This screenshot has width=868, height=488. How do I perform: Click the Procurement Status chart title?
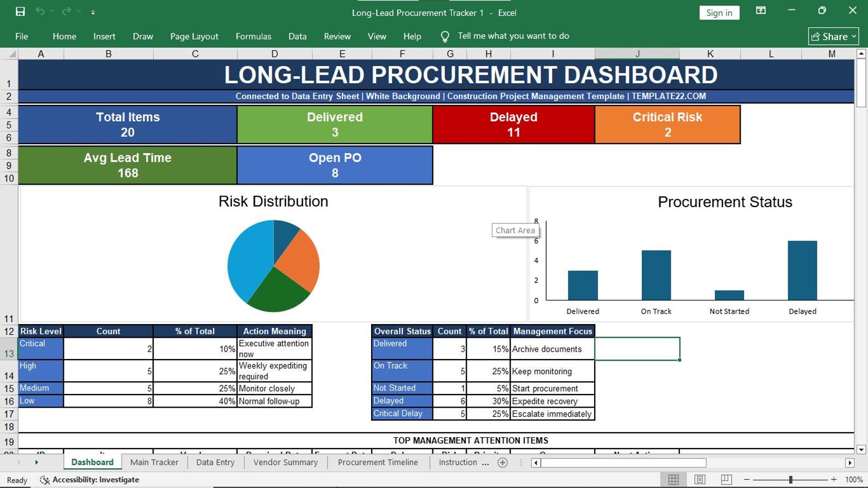(x=725, y=202)
